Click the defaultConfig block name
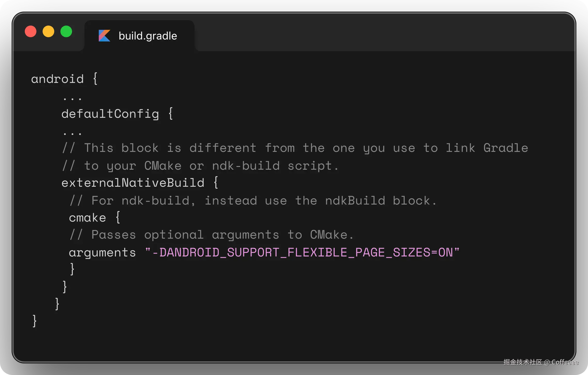The image size is (588, 375). [x=110, y=114]
